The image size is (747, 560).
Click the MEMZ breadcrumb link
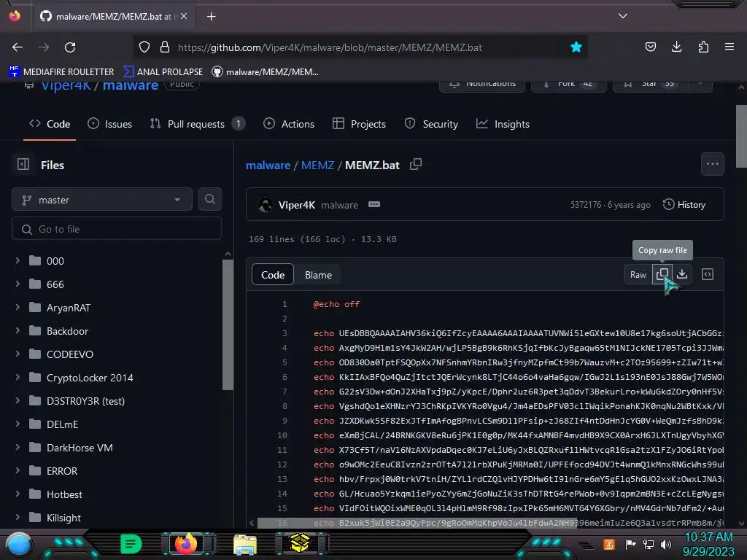pos(318,166)
